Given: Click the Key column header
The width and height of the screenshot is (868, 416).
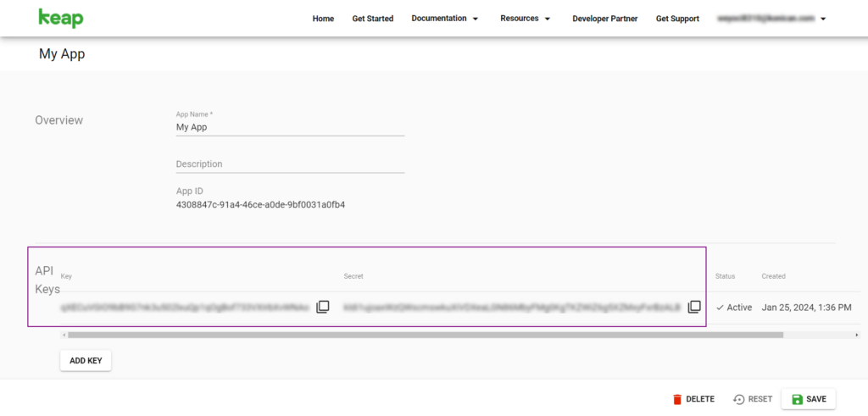Looking at the screenshot, I should [66, 276].
